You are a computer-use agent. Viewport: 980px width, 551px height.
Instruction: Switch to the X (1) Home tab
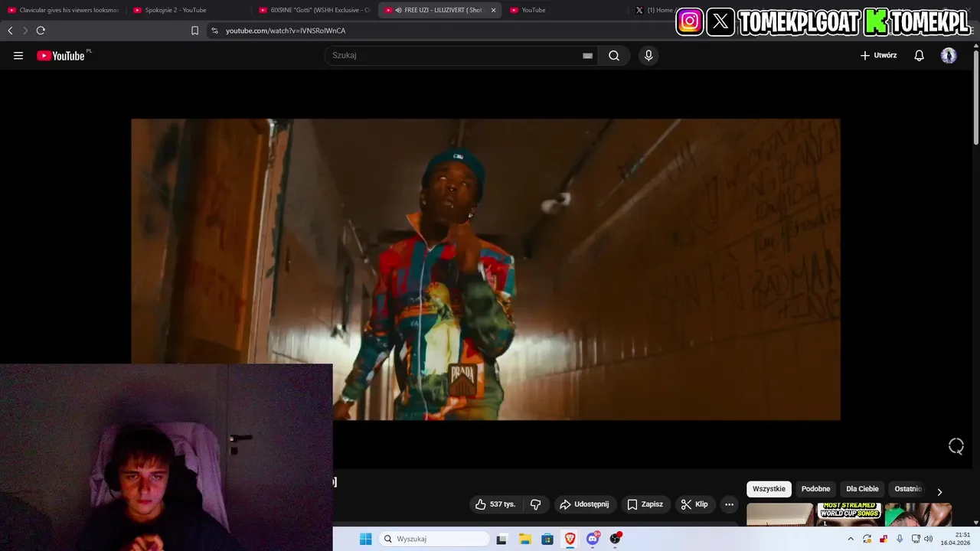(x=655, y=10)
